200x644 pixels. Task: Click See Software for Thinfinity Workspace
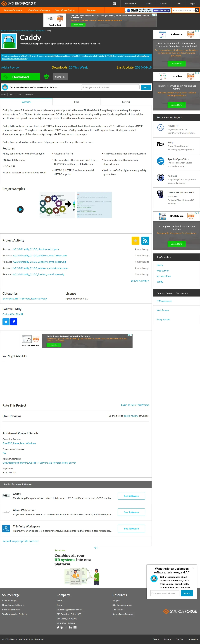[131, 528]
